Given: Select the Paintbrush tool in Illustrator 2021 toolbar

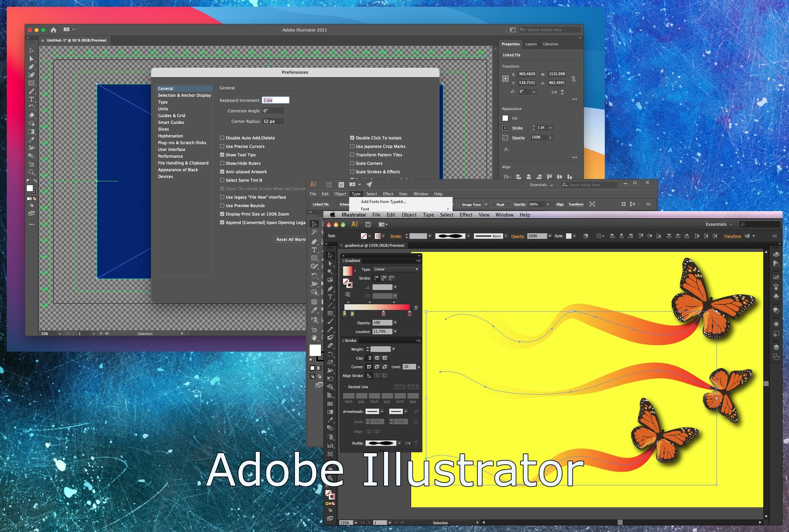Looking at the screenshot, I should click(x=31, y=91).
